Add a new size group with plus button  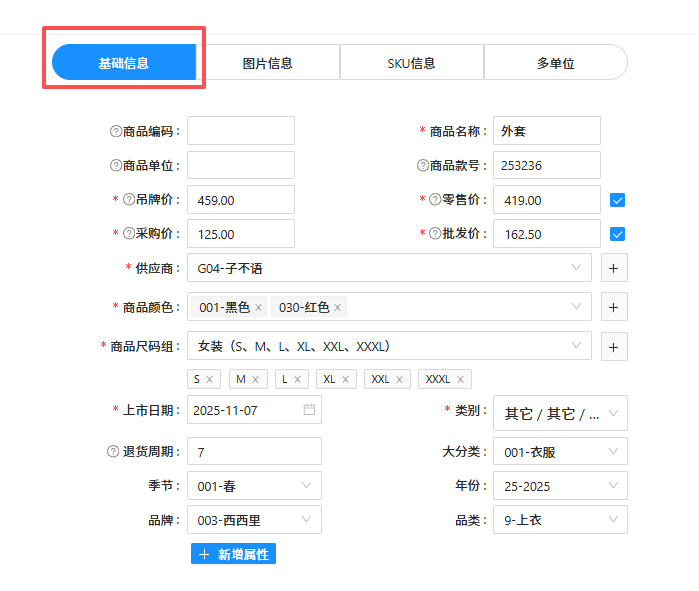(614, 347)
